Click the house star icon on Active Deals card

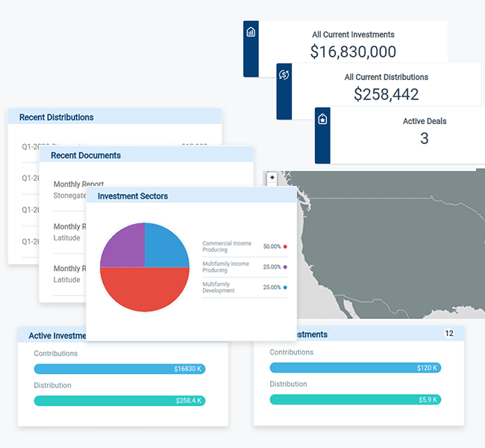pos(322,119)
